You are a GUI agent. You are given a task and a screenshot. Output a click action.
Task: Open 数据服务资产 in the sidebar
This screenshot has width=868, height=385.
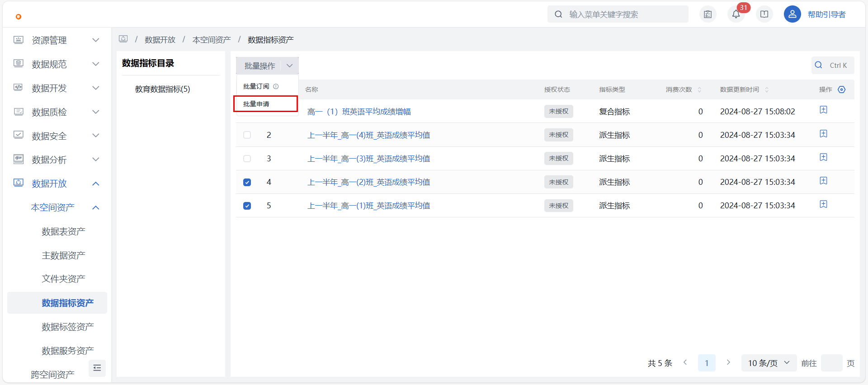68,351
